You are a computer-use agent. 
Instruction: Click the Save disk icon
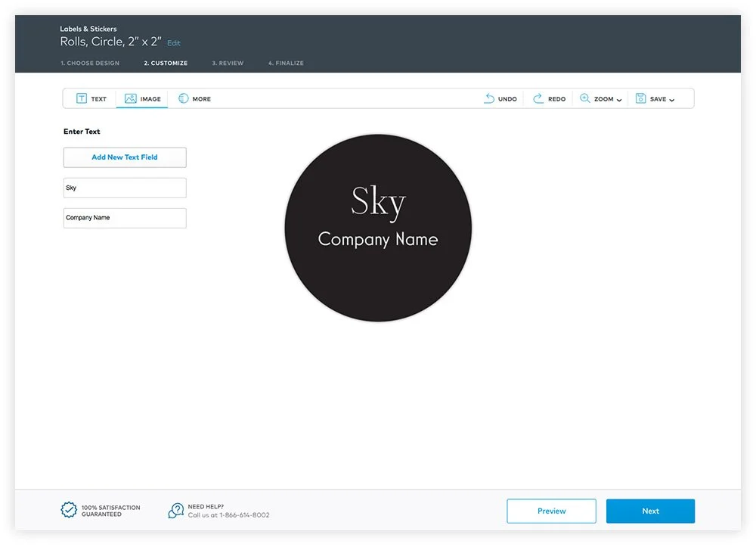(x=640, y=98)
